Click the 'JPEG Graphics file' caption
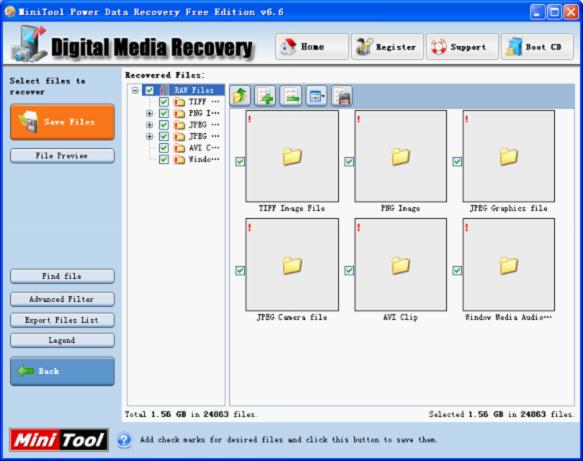Viewport: 583px width, 461px height. (x=509, y=208)
